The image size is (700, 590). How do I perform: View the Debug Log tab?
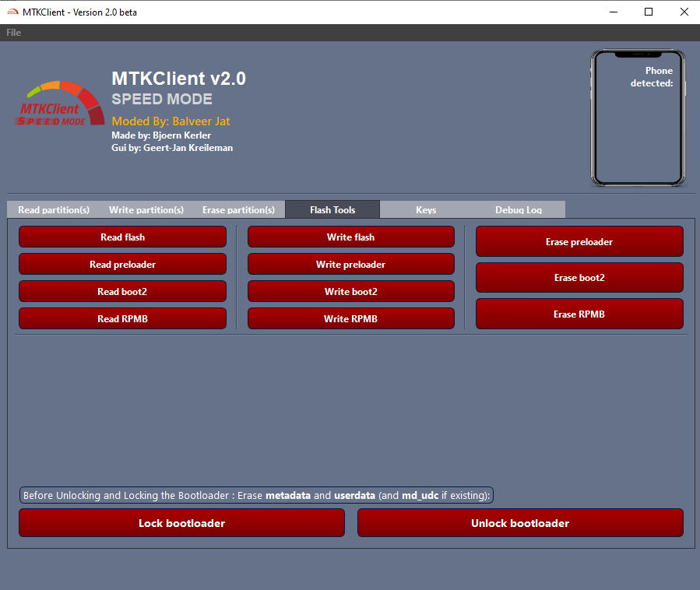(x=518, y=209)
